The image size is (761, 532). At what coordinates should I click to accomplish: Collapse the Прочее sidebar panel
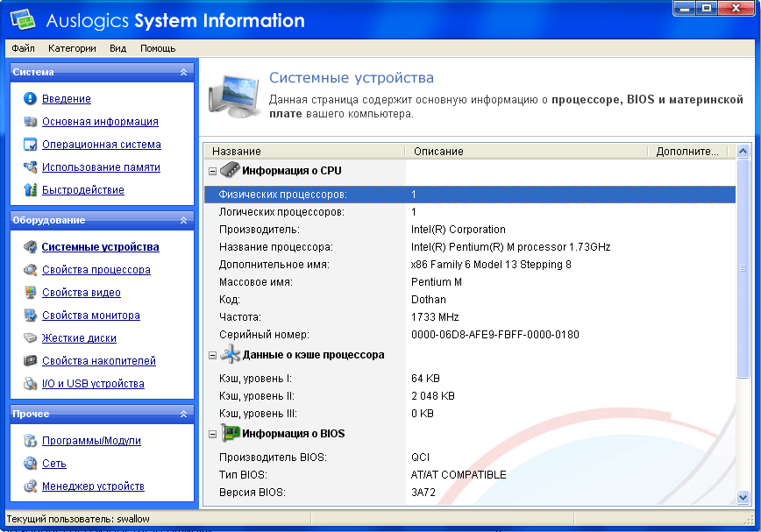coord(183,414)
